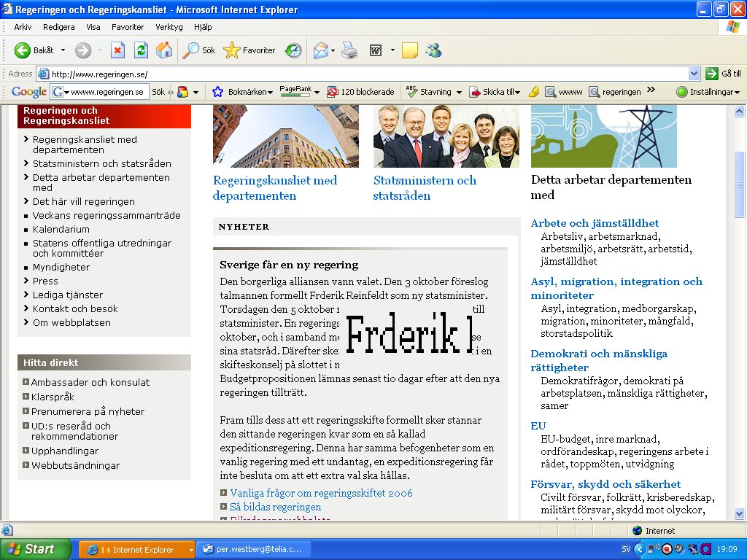
Task: Open Lediga tjänster in the sidebar
Action: [68, 295]
